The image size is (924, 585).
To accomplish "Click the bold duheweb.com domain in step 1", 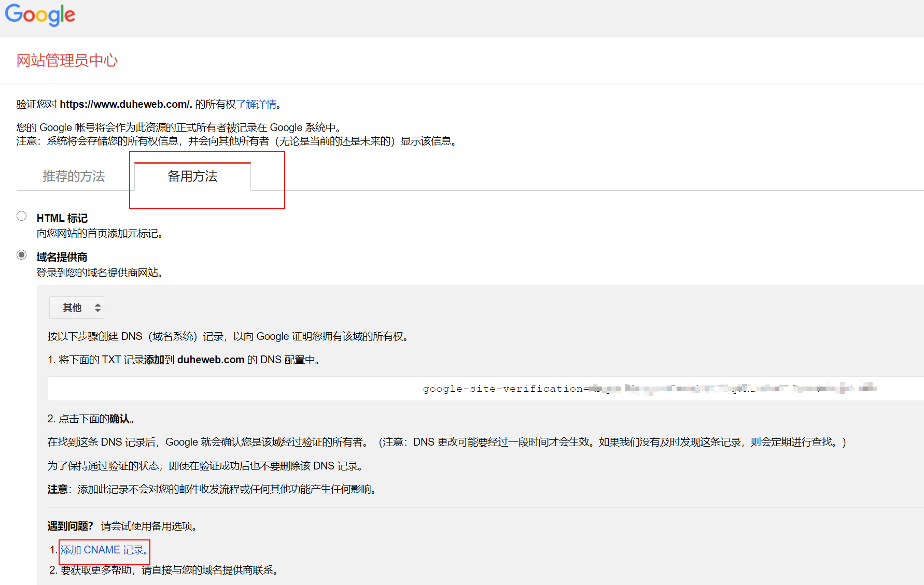I will click(211, 360).
